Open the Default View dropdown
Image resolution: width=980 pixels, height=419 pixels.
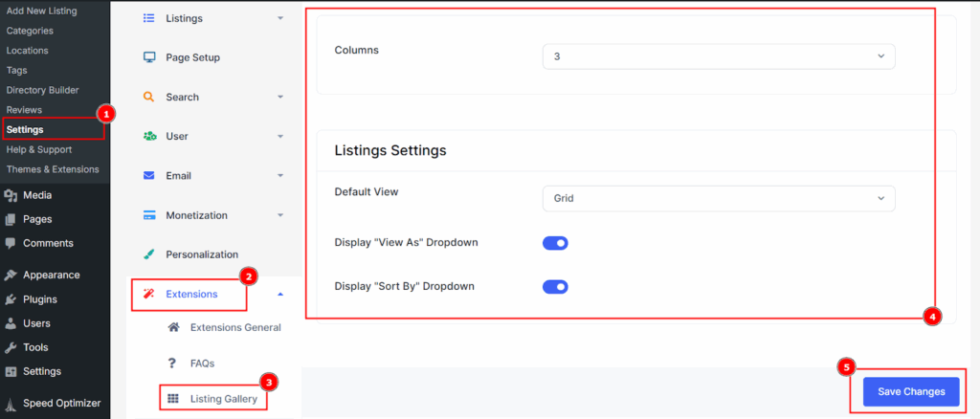click(x=718, y=199)
